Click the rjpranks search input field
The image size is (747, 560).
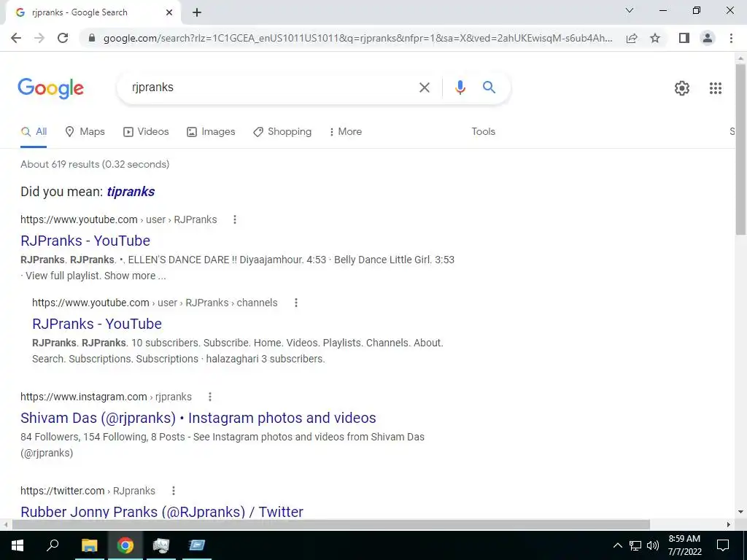(271, 87)
